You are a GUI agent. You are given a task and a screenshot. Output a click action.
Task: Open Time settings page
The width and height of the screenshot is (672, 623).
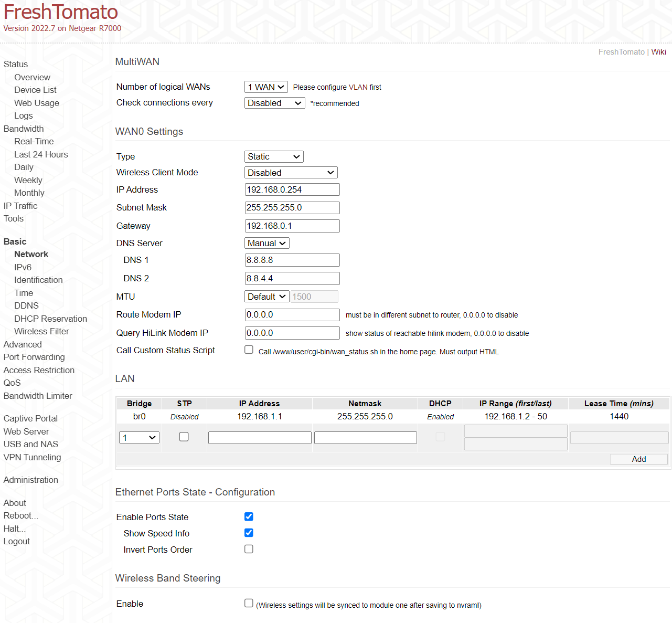click(x=24, y=293)
